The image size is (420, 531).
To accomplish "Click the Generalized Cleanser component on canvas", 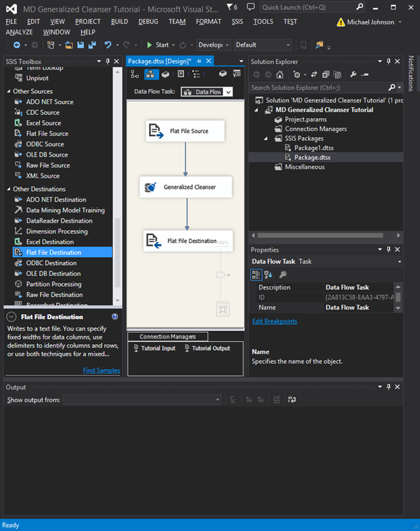I will pos(185,188).
